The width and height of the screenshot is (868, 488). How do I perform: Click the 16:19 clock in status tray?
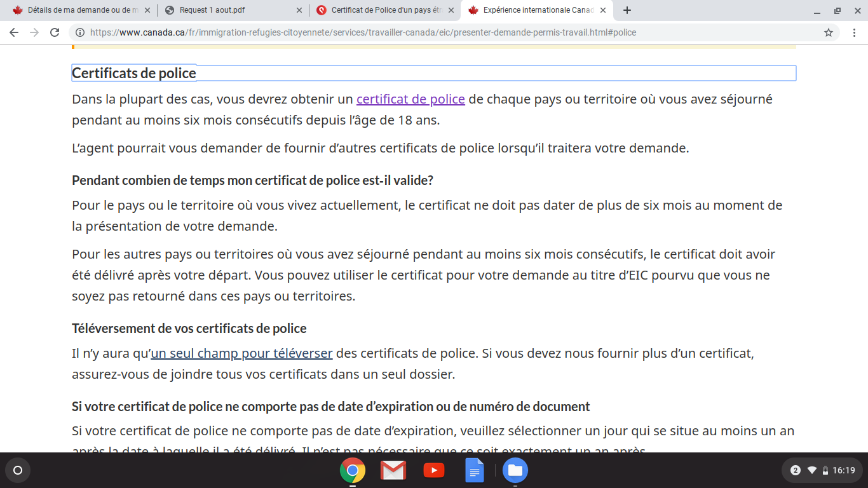(844, 471)
